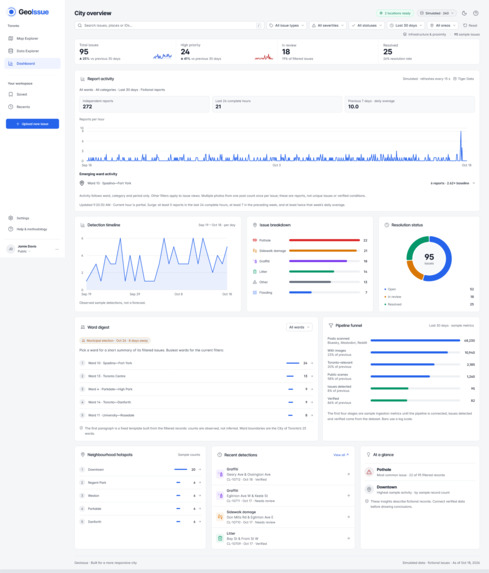This screenshot has width=489, height=573.
Task: Click View all in Recent detections
Action: point(341,455)
